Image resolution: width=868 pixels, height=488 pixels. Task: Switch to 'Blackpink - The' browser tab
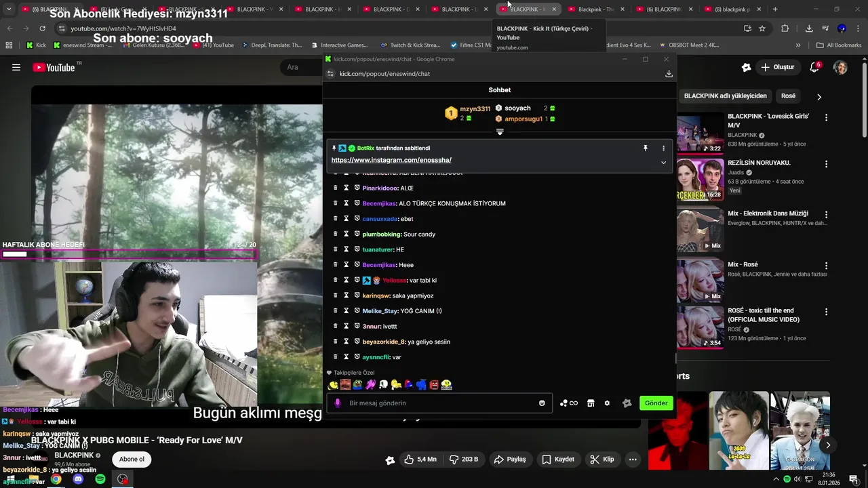pyautogui.click(x=595, y=9)
